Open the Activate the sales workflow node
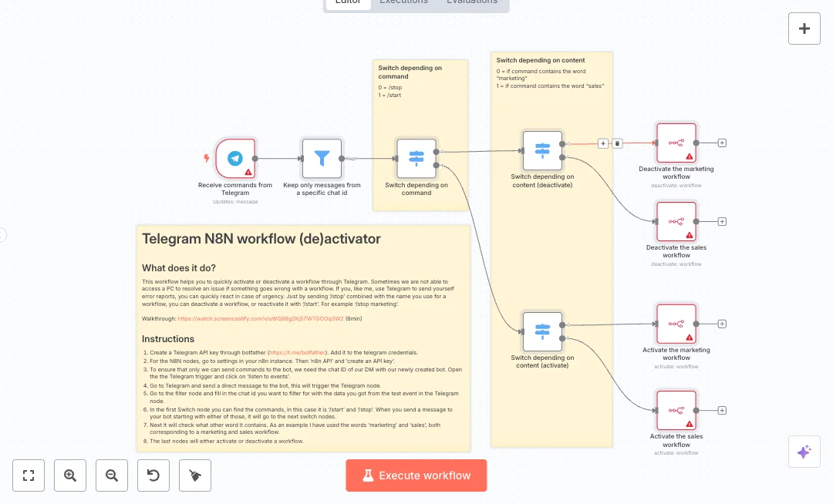 pos(676,410)
